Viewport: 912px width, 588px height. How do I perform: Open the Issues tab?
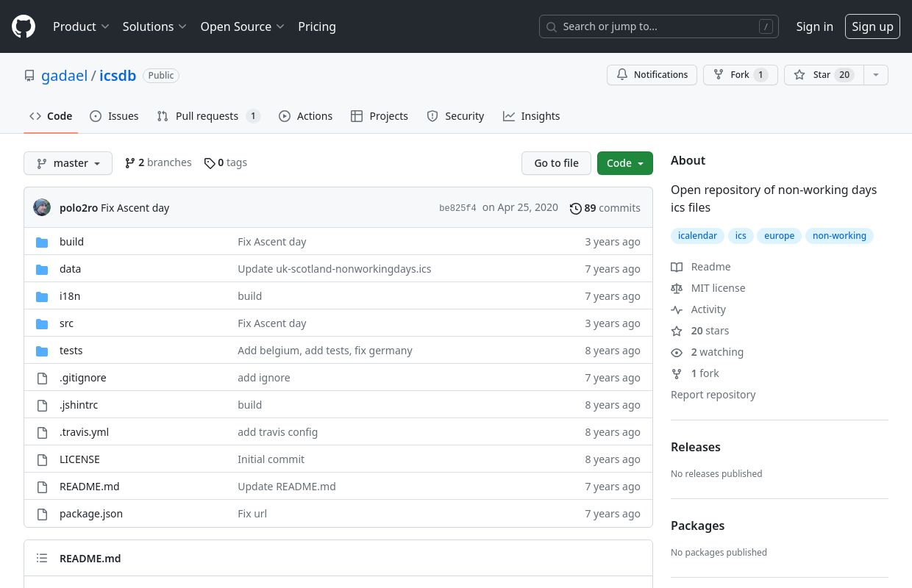point(114,116)
